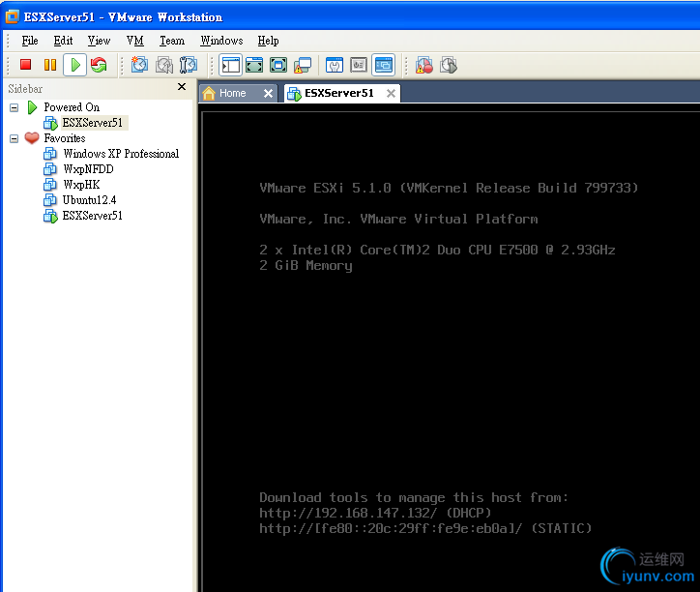Open the Snapshot Manager icon
The image size is (700, 592).
tap(189, 65)
